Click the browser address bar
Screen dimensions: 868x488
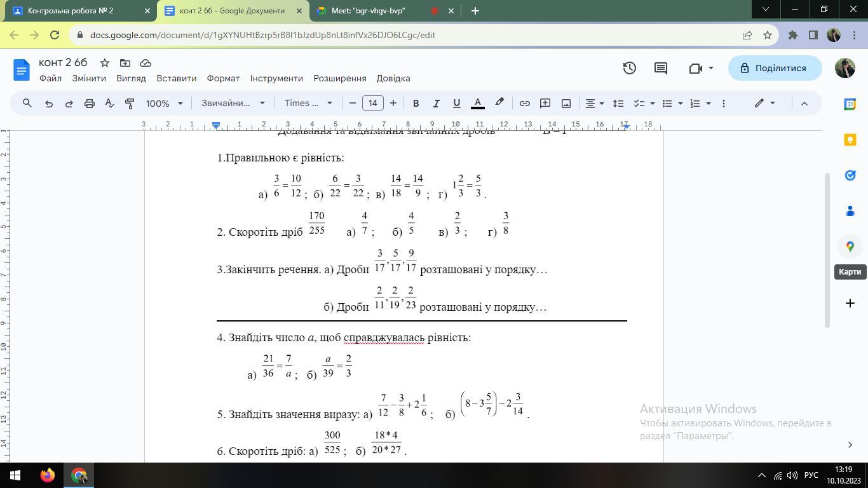tap(407, 35)
